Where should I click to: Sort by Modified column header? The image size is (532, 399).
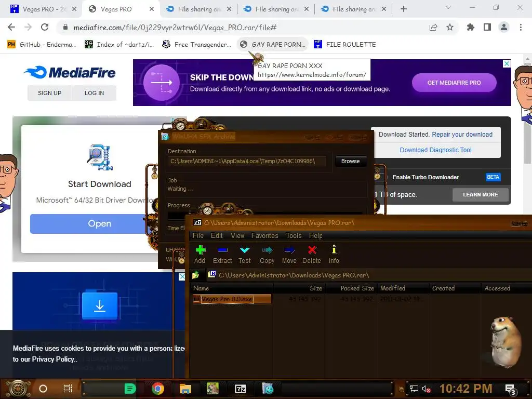(x=403, y=288)
